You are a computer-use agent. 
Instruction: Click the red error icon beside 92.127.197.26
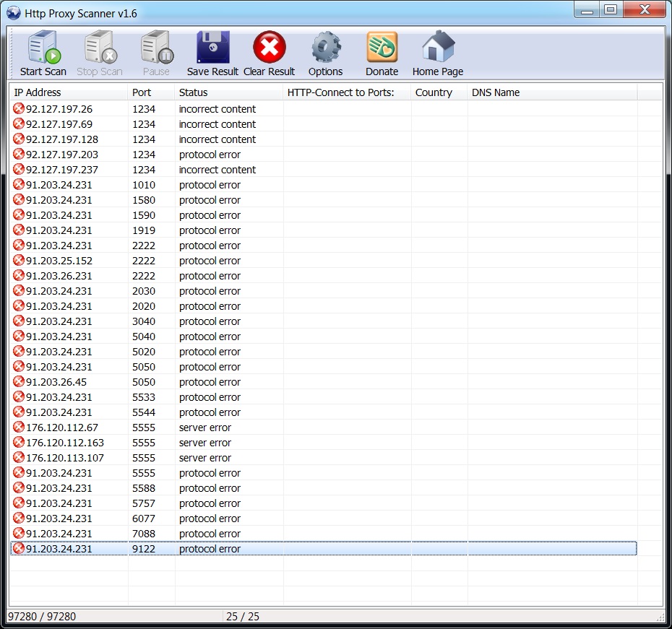[x=19, y=109]
